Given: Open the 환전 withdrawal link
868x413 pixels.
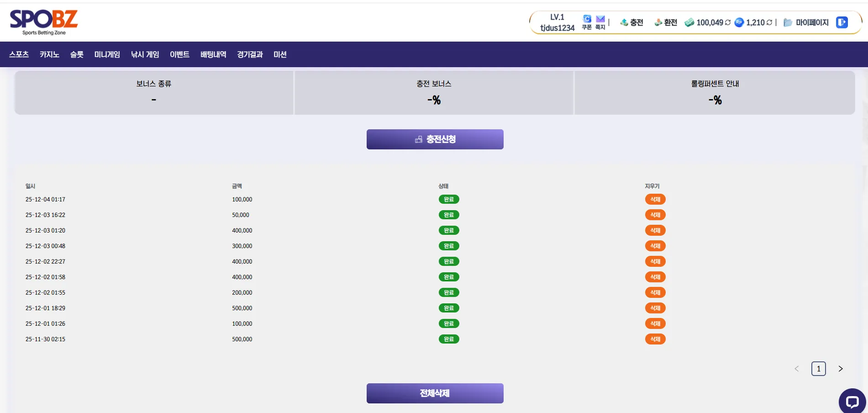Looking at the screenshot, I should coord(666,22).
